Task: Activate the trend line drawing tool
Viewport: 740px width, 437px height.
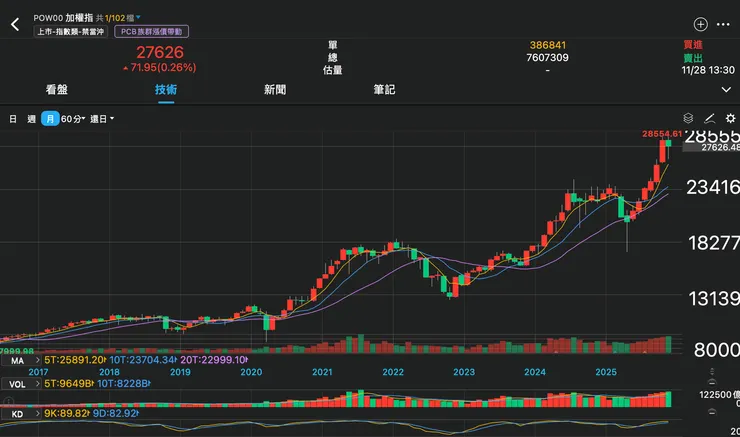Action: 709,118
